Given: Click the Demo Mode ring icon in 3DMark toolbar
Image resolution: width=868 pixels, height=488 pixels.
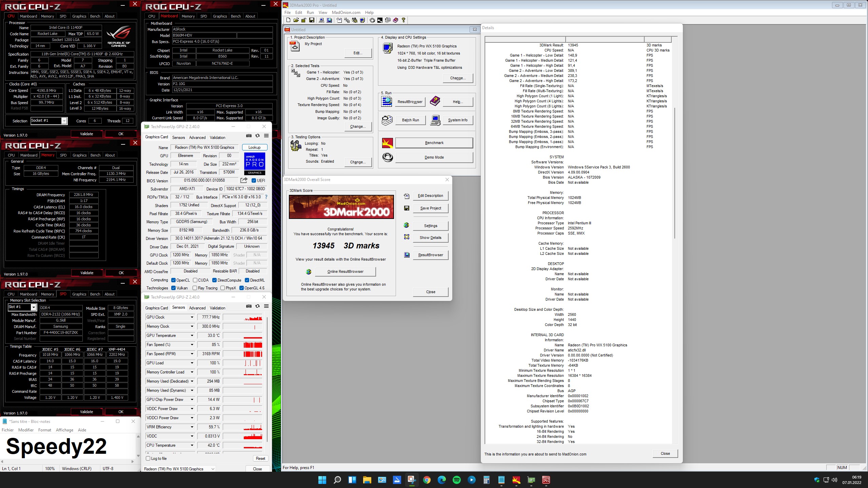Looking at the screenshot, I should tap(372, 20).
